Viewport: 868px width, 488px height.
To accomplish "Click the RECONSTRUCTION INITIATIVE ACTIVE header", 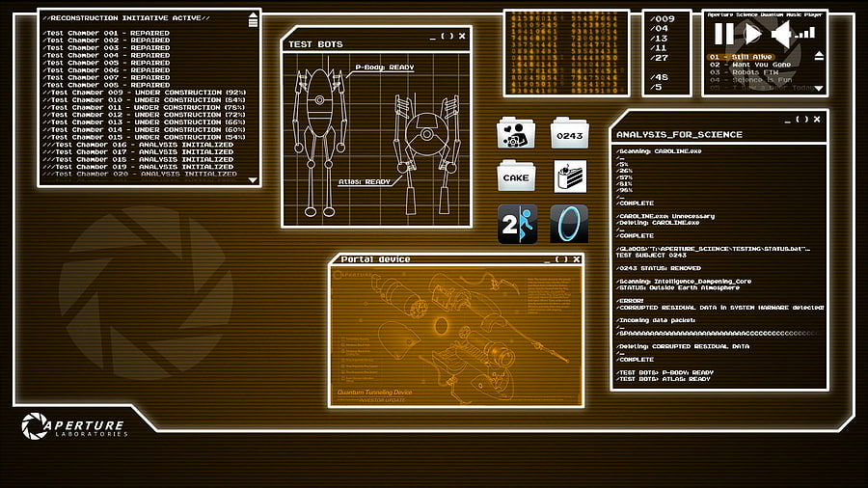I will coord(126,17).
